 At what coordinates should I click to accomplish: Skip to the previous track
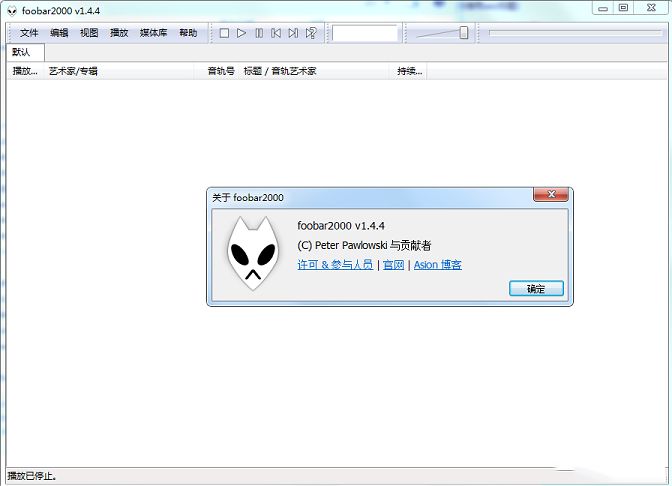pyautogui.click(x=276, y=33)
